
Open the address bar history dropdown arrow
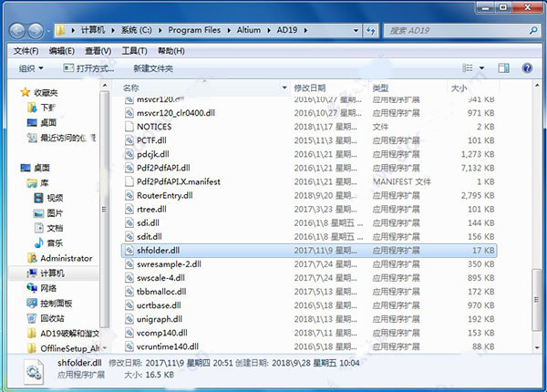coord(356,31)
